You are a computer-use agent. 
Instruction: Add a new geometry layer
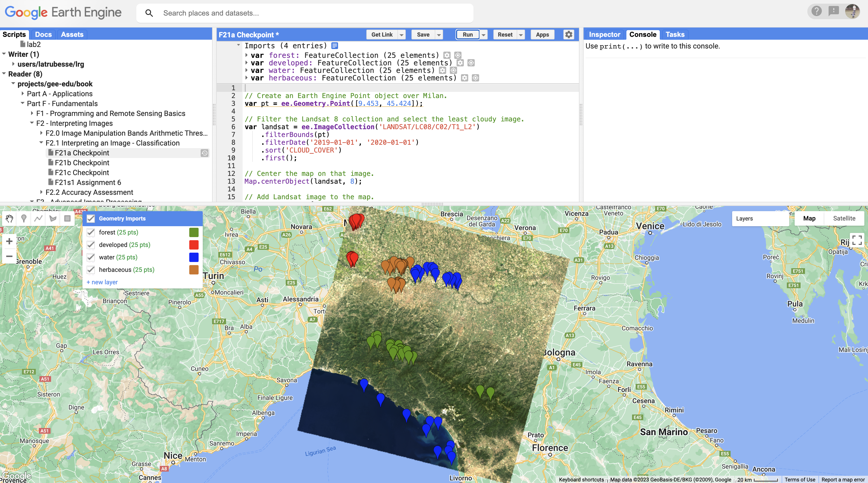coord(102,282)
